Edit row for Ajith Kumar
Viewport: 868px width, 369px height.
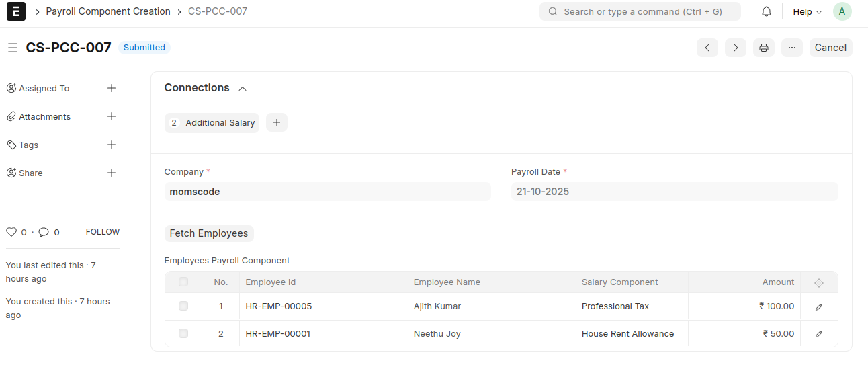coord(818,307)
